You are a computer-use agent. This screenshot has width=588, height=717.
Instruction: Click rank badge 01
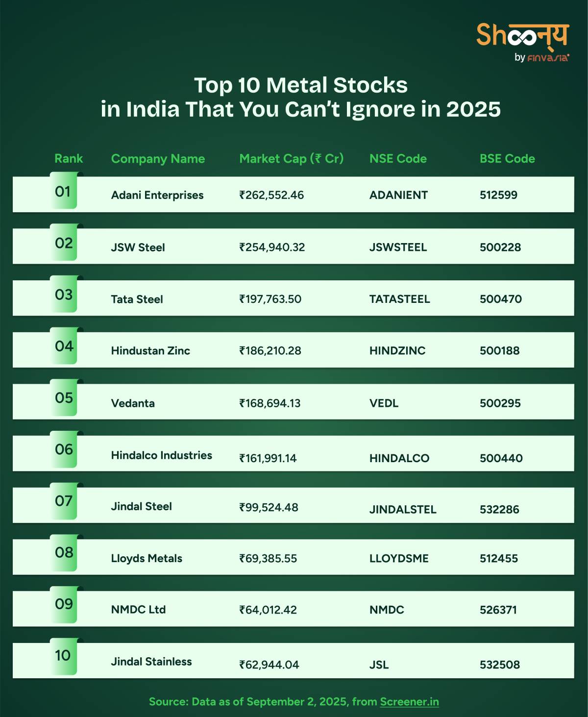[x=63, y=191]
